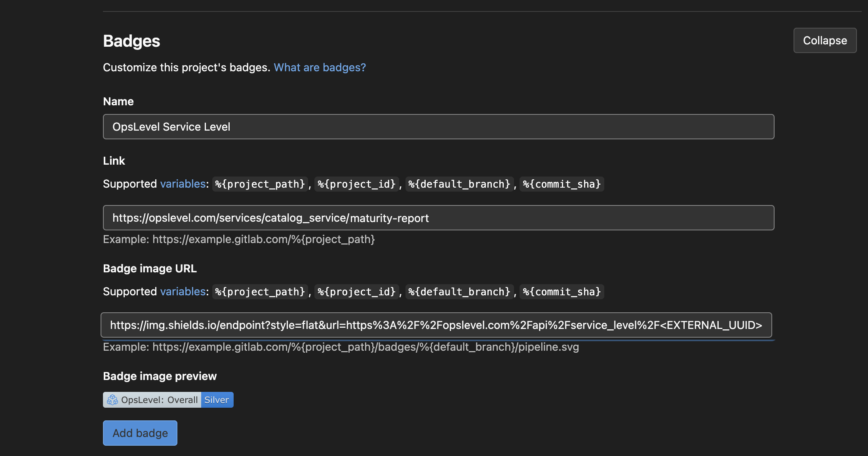Click the Silver label in badge preview
The height and width of the screenshot is (456, 868).
[x=217, y=400]
